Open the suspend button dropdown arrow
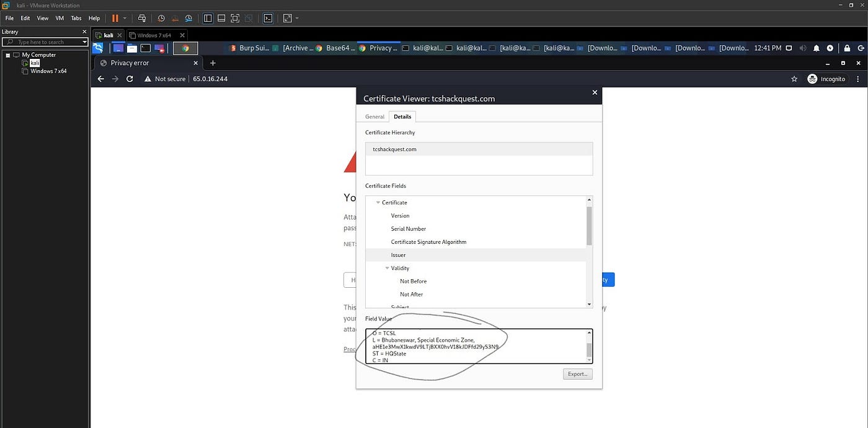The image size is (868, 428). point(125,18)
